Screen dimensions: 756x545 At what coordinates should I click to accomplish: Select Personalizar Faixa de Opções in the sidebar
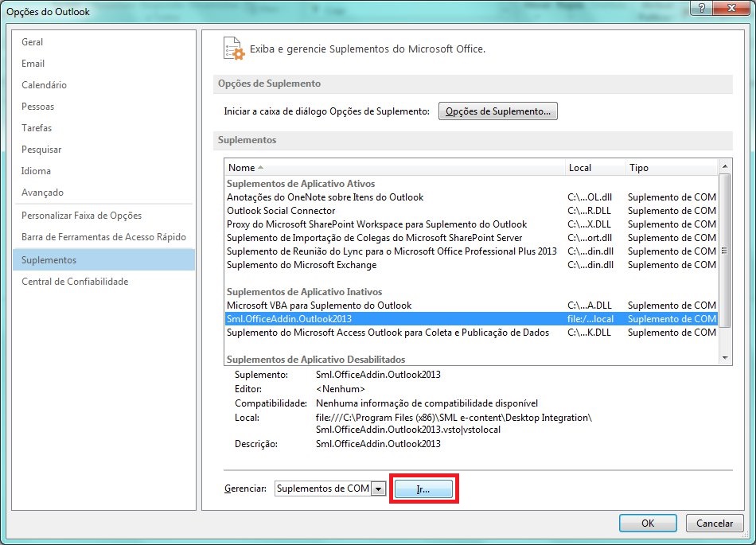tap(80, 215)
